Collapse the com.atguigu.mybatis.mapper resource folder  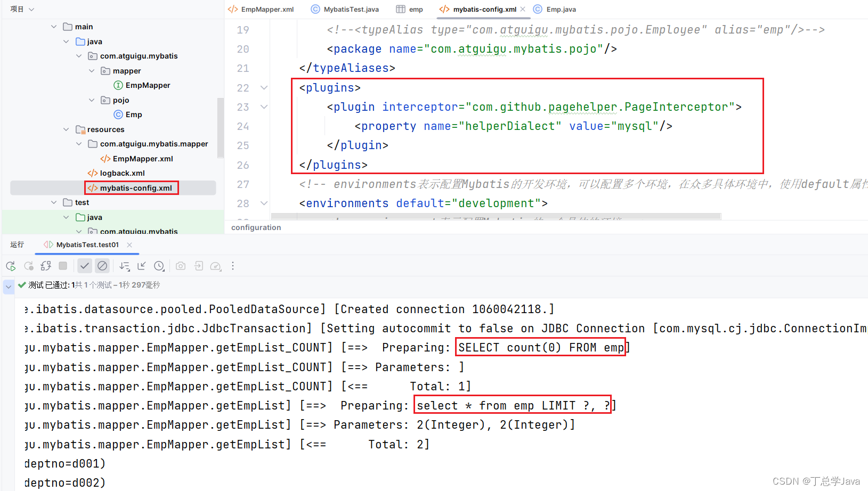pos(79,144)
